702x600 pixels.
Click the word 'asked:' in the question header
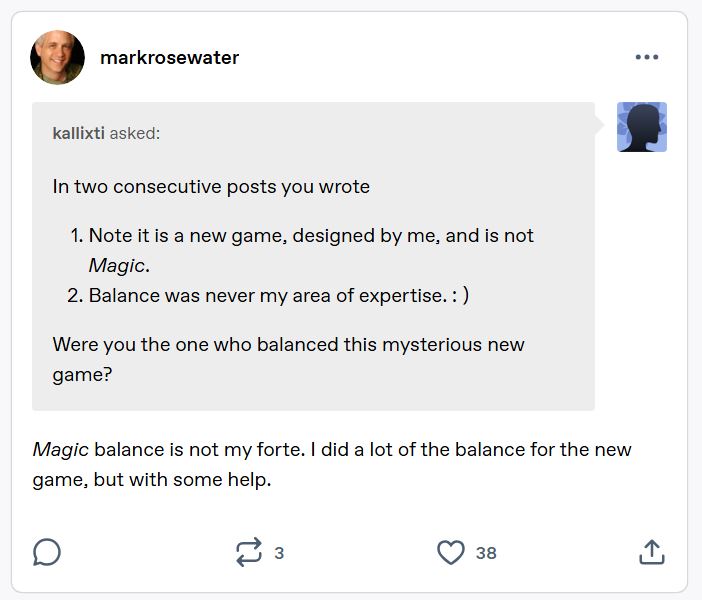tap(135, 133)
